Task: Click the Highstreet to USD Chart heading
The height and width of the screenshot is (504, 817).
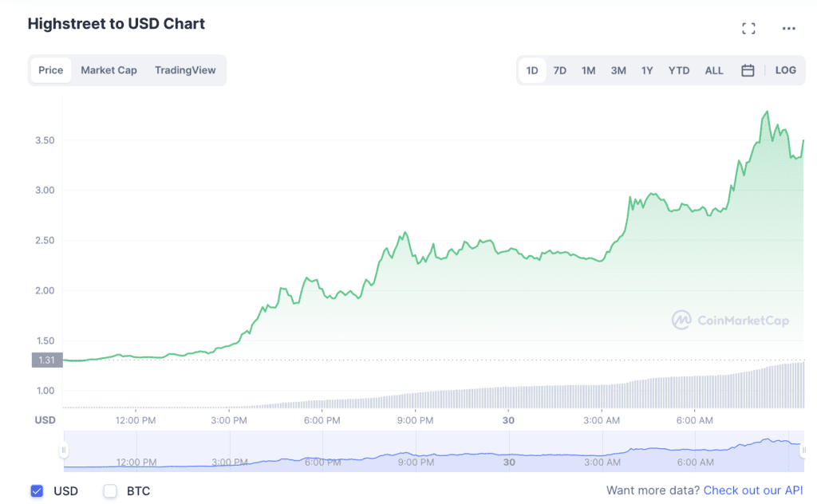Action: pos(116,24)
